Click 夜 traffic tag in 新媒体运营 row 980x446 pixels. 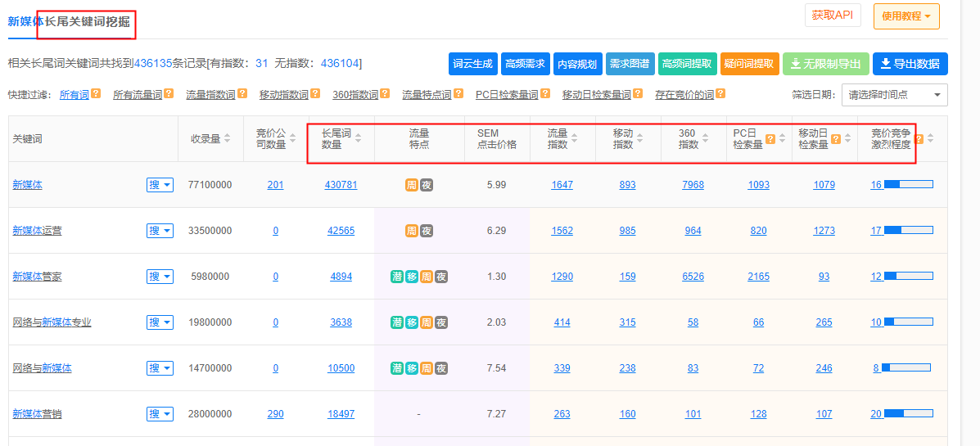427,231
